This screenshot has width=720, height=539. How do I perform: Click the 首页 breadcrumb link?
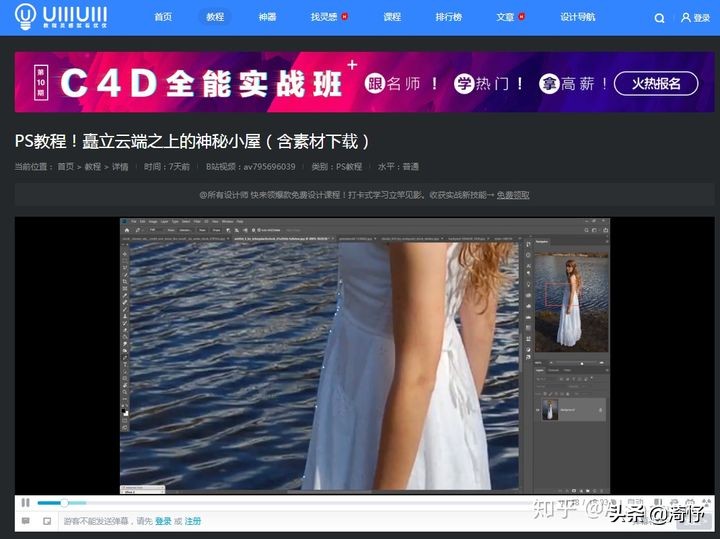click(65, 167)
